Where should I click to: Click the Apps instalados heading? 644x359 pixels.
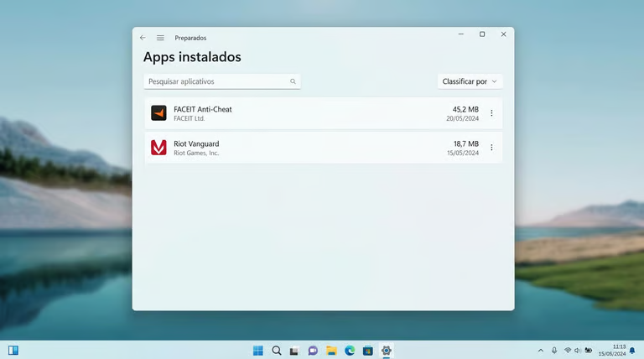pos(192,57)
